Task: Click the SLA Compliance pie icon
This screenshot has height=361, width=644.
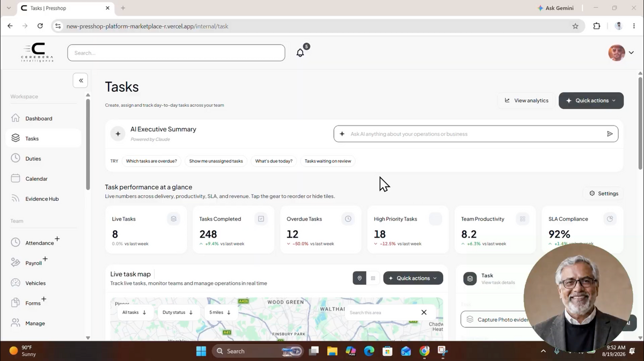Action: [610, 219]
